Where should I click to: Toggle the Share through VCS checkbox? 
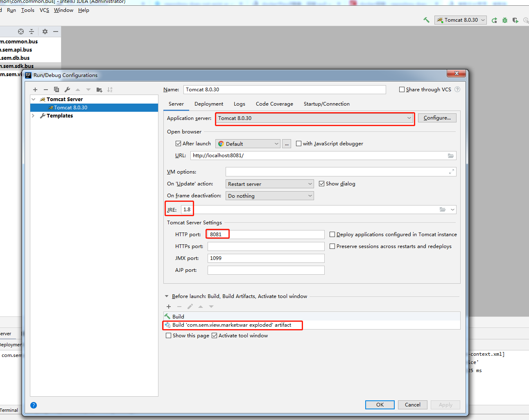pos(402,90)
